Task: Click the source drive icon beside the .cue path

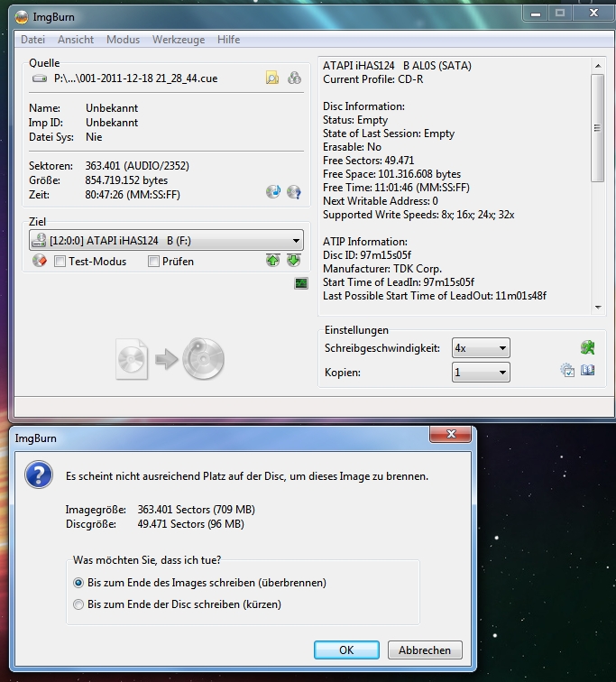Action: coord(40,78)
